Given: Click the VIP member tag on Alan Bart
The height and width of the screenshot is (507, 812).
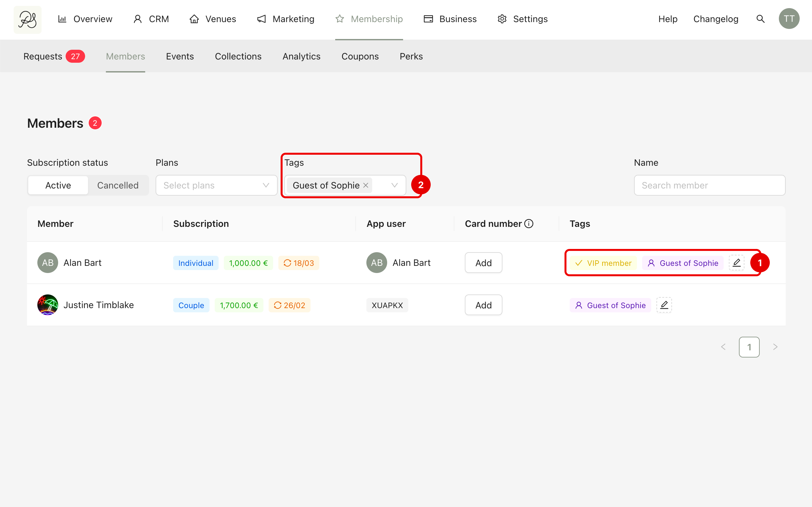Looking at the screenshot, I should (603, 263).
